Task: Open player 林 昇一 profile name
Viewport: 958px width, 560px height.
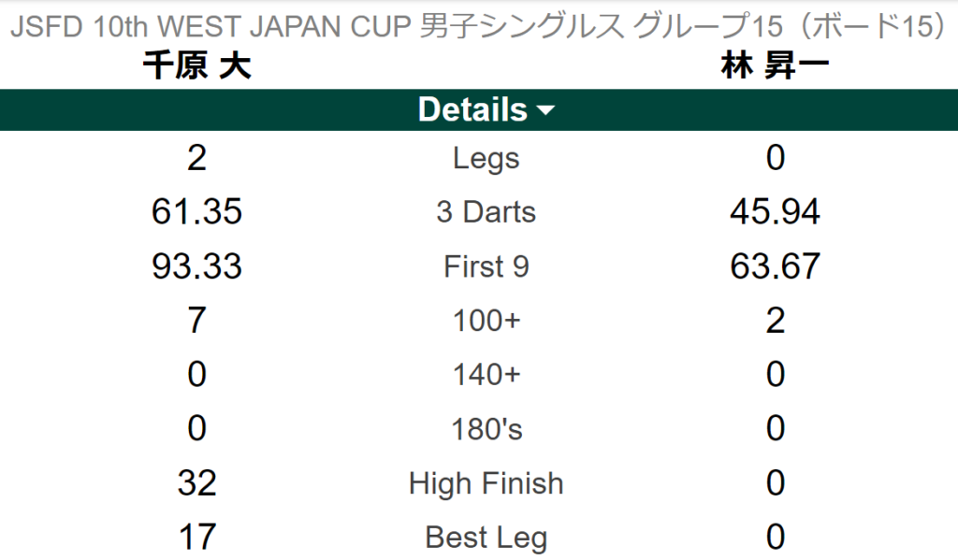Action: pyautogui.click(x=774, y=67)
